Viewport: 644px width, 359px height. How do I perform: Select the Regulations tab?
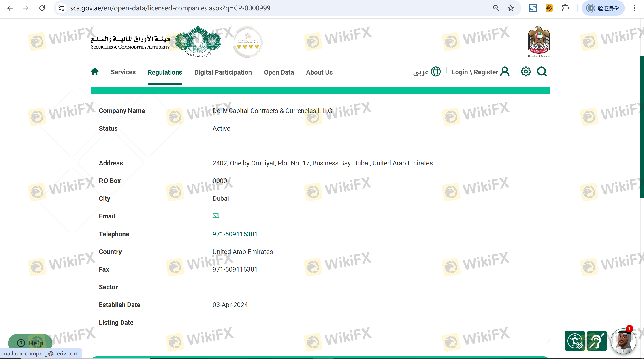point(165,72)
